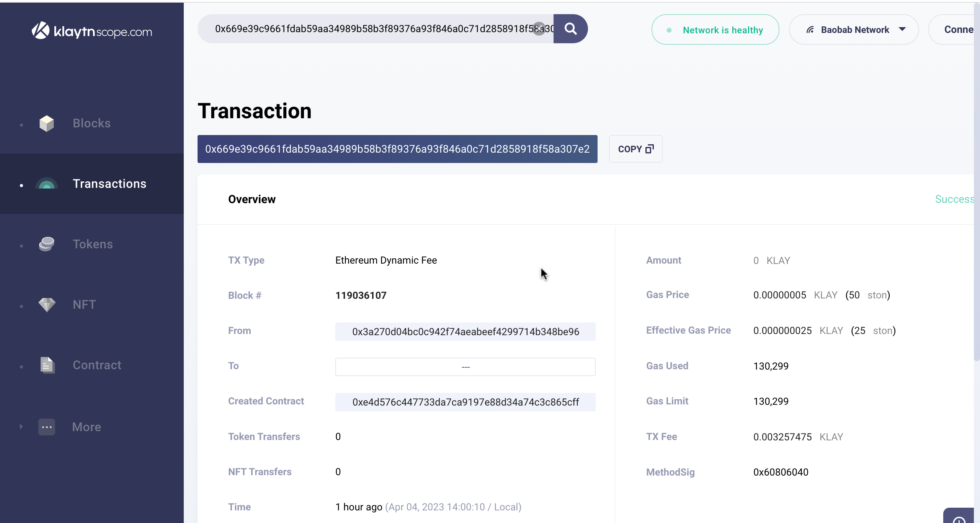Click the Network is healthy status pill
Image resolution: width=980 pixels, height=523 pixels.
[715, 29]
